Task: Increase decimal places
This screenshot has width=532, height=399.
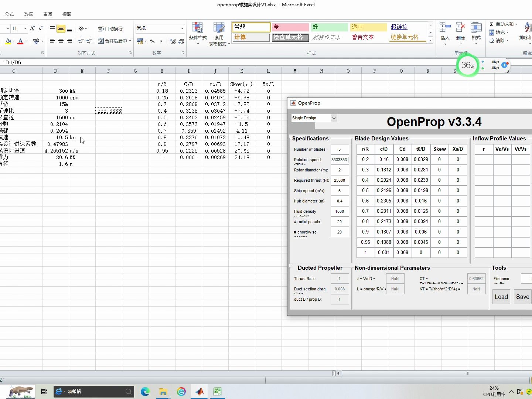Action: 173,41
